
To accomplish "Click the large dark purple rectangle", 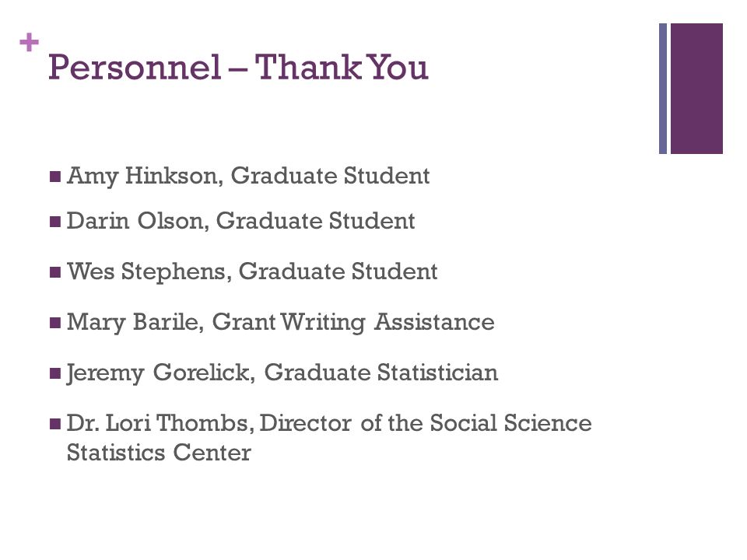I will pos(696,89).
